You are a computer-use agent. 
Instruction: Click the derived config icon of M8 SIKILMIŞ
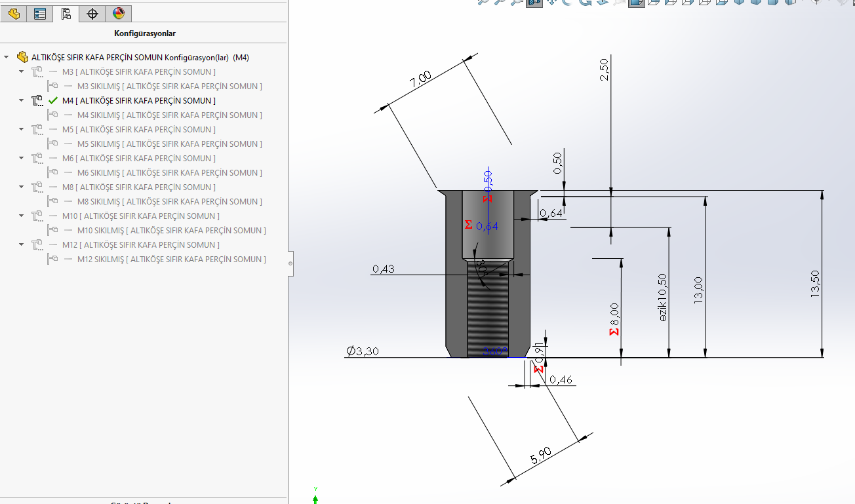pos(53,201)
